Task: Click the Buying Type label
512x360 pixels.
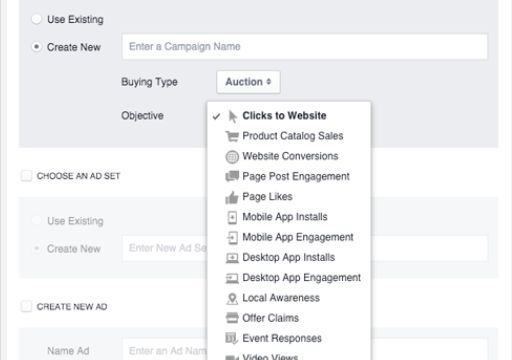Action: pyautogui.click(x=149, y=82)
